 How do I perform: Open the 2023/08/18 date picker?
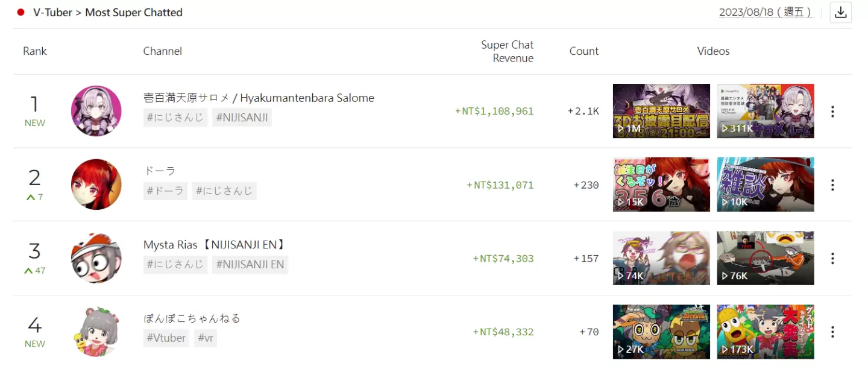tap(766, 12)
